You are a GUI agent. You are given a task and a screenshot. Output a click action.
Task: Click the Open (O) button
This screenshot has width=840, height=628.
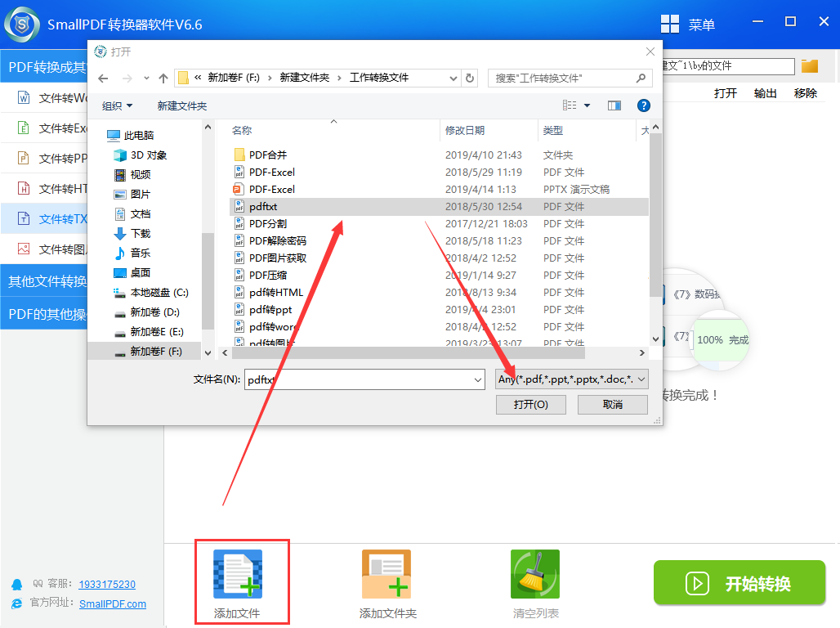coord(530,405)
